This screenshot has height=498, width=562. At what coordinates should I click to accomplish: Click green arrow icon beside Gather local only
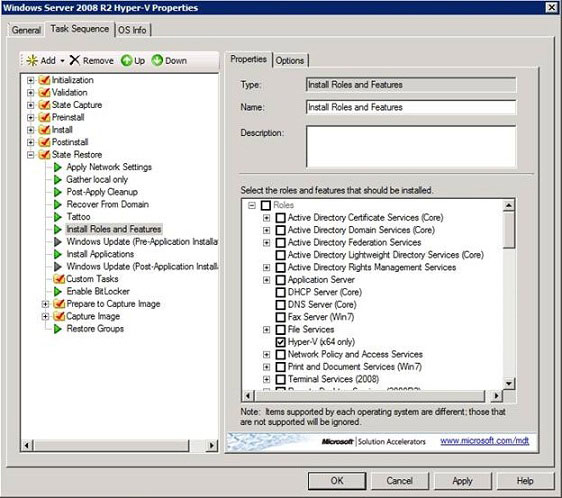pyautogui.click(x=58, y=179)
